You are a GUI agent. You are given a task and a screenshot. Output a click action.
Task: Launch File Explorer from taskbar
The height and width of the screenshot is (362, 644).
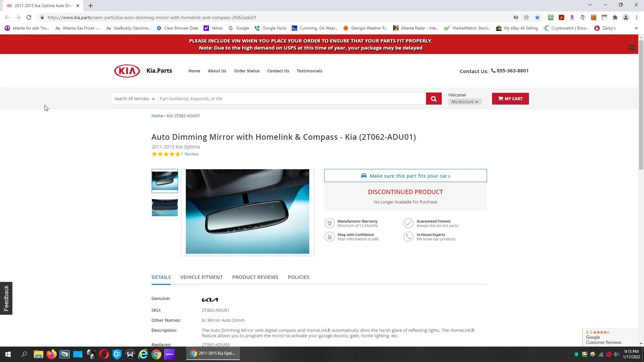pos(39,354)
